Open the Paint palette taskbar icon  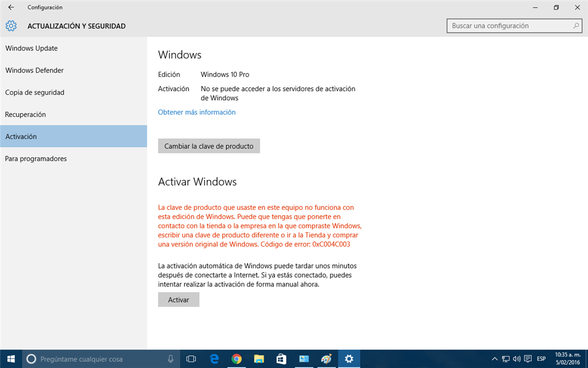[x=326, y=359]
